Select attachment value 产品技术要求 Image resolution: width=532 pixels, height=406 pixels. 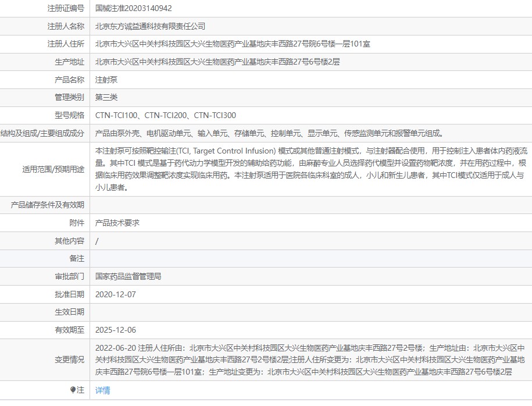click(x=117, y=223)
